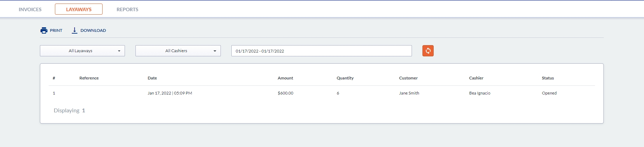This screenshot has width=644, height=147.
Task: Click the Amount column header
Action: pos(285,78)
